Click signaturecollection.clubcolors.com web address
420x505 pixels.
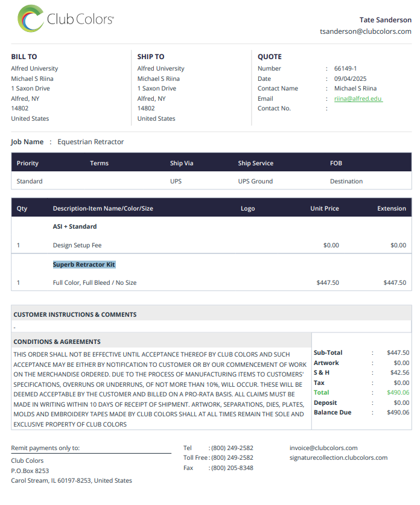pos(338,457)
